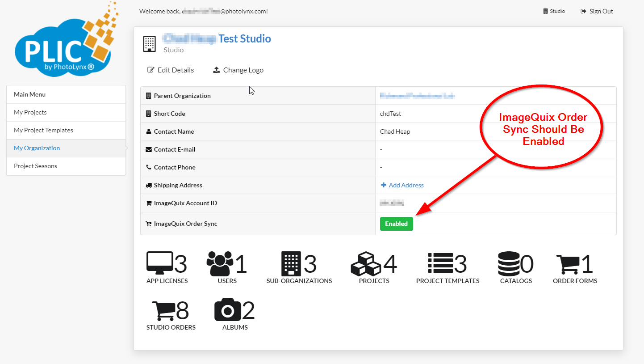
Task: Click the Contact Name person icon
Action: tap(149, 131)
